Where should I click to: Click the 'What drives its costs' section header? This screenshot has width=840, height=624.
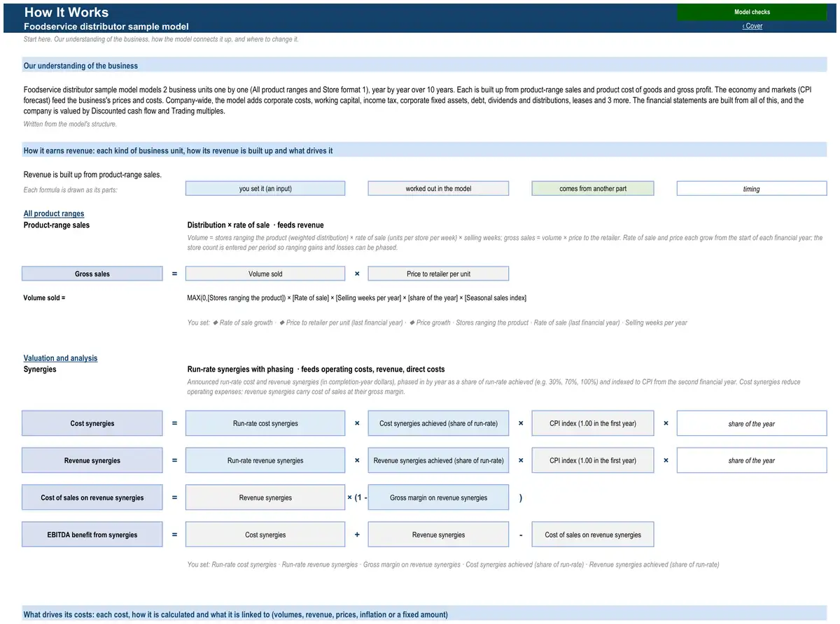[x=425, y=614]
